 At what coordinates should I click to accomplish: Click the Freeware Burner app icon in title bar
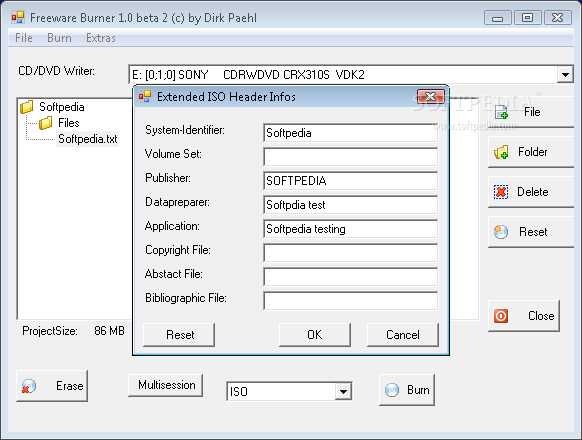(18, 17)
